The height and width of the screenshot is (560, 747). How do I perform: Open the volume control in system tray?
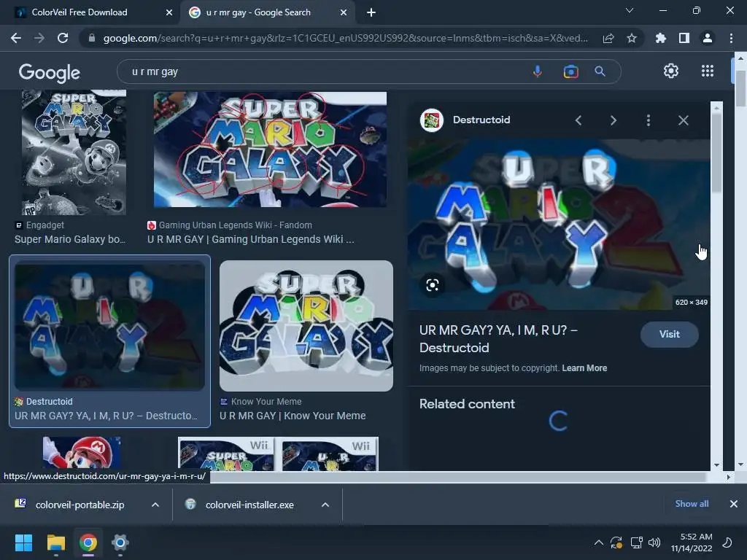(654, 542)
